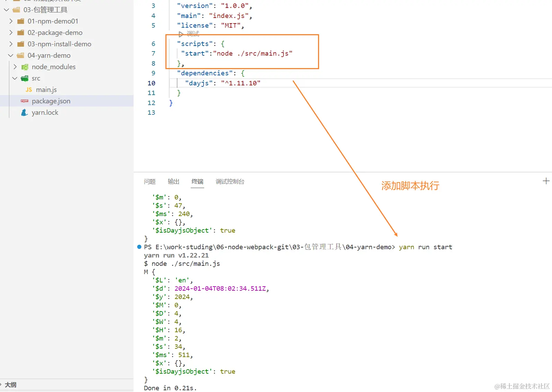The image size is (552, 392).
Task: Switch to the 输出 panel tab
Action: 173,181
